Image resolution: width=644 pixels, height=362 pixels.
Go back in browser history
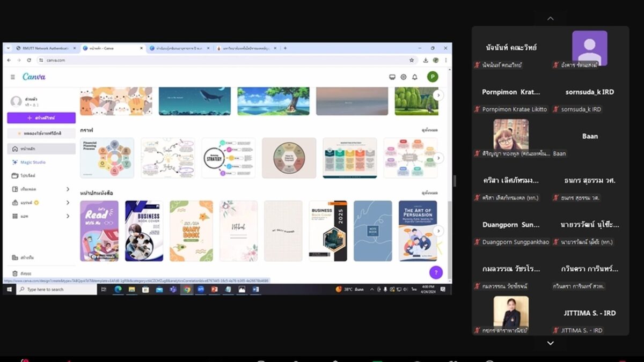click(10, 60)
